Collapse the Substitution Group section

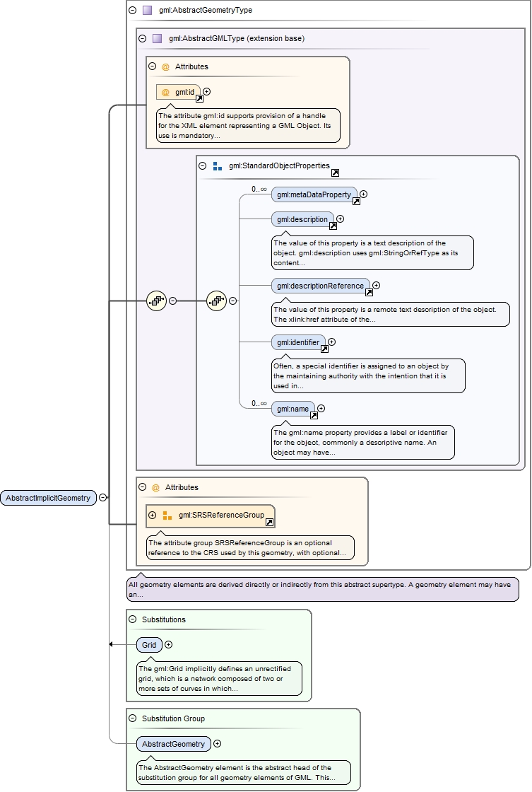pos(132,718)
